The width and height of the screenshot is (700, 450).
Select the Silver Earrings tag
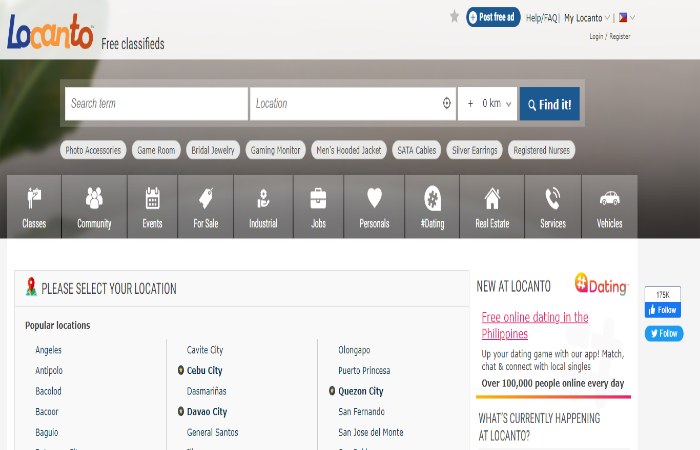pyautogui.click(x=475, y=150)
